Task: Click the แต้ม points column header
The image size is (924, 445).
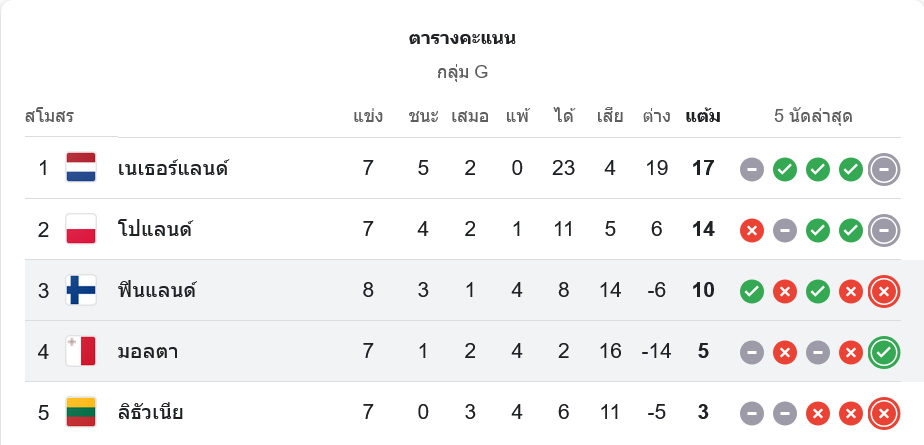Action: [x=703, y=116]
